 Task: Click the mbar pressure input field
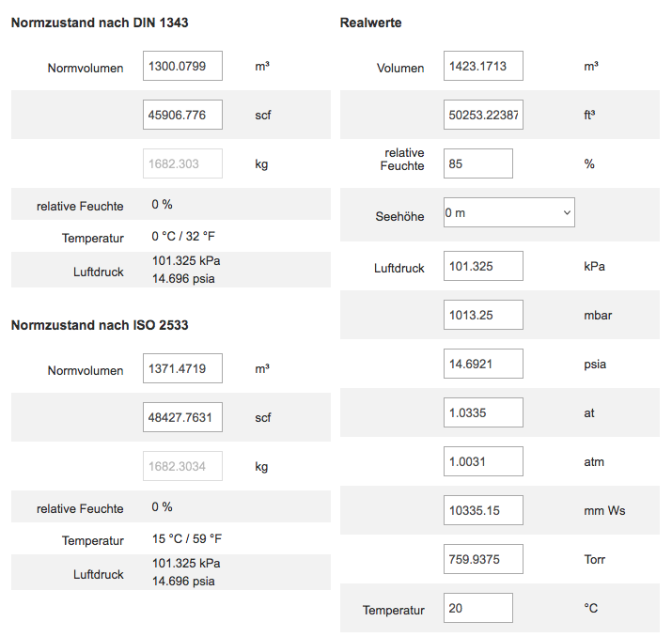pos(483,315)
